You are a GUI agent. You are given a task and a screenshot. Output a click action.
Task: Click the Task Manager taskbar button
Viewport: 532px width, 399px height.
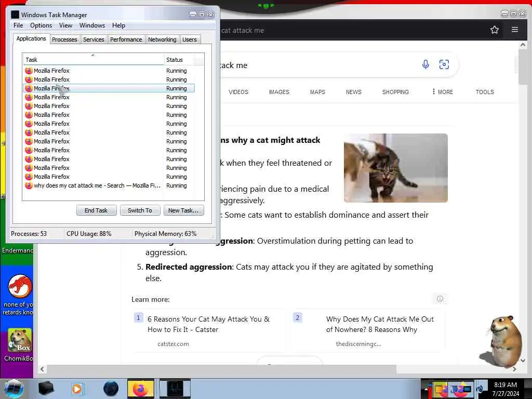tap(175, 389)
